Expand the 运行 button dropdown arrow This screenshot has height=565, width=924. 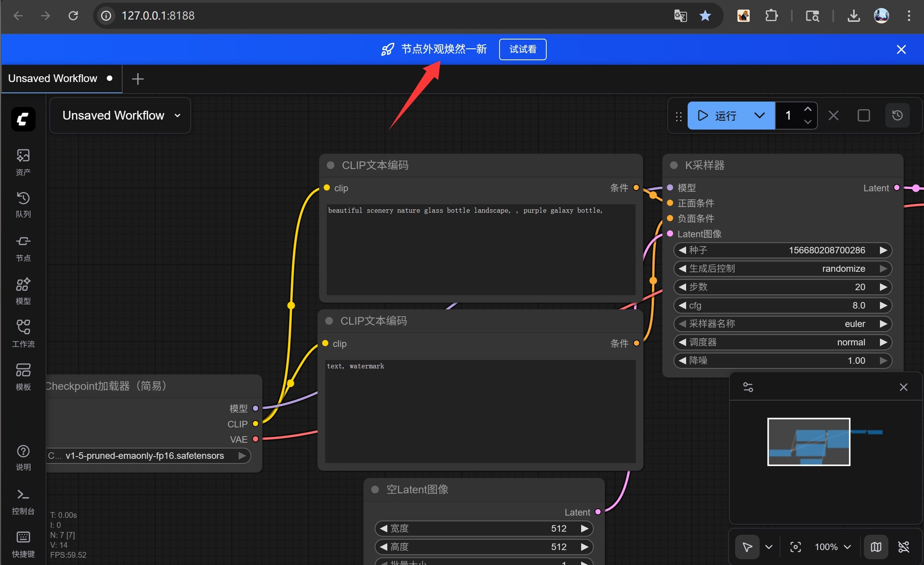pyautogui.click(x=759, y=115)
